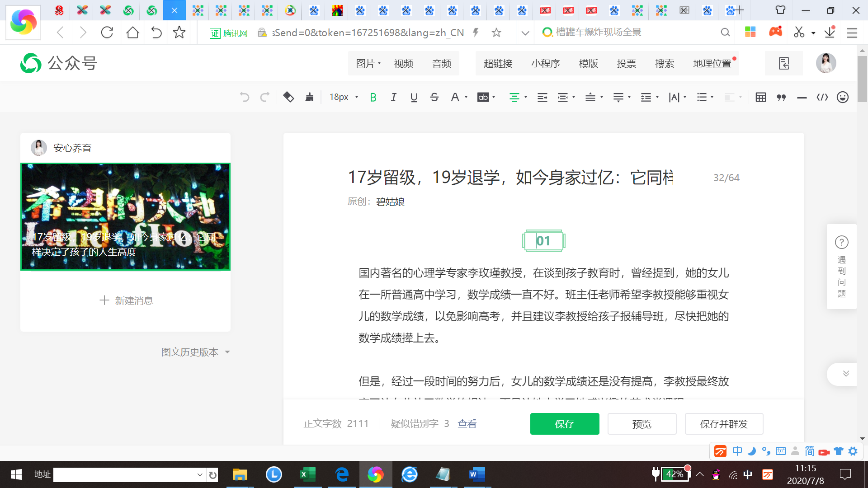Viewport: 868px width, 488px height.
Task: Switch to HTML source code view
Action: point(822,97)
